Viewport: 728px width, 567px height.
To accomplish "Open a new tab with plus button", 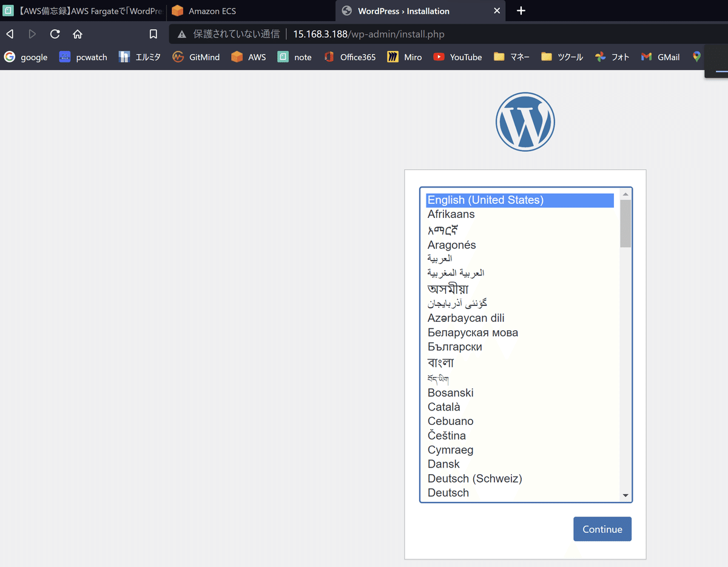I will [521, 11].
